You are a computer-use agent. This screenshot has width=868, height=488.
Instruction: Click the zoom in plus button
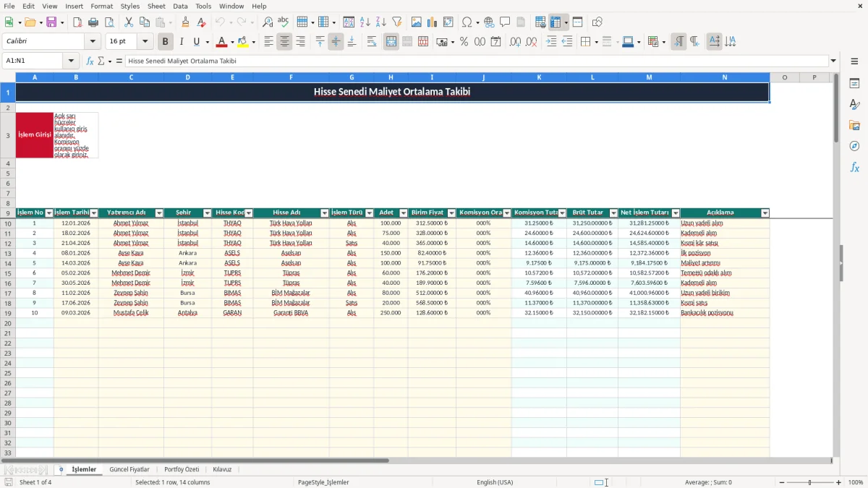click(839, 482)
